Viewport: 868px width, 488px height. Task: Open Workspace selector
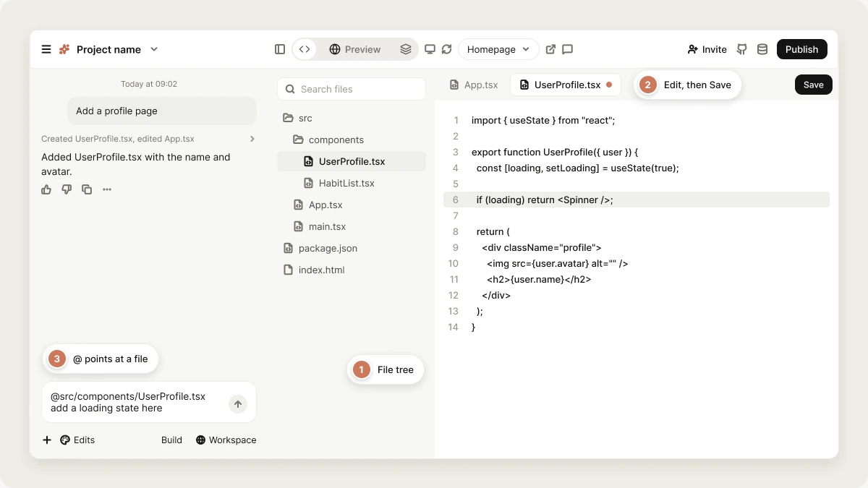(x=226, y=440)
